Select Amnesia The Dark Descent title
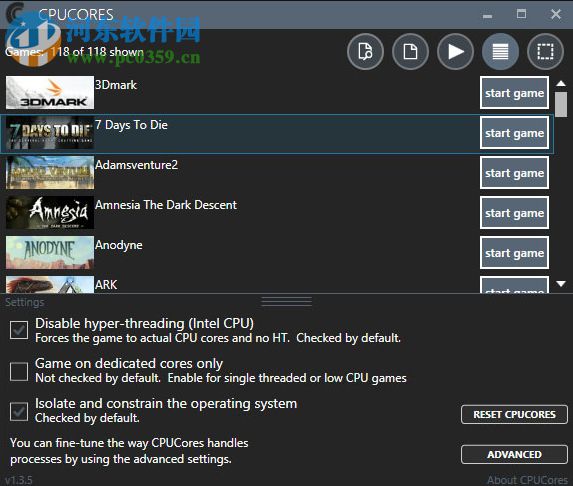The height and width of the screenshot is (486, 573). pos(166,205)
